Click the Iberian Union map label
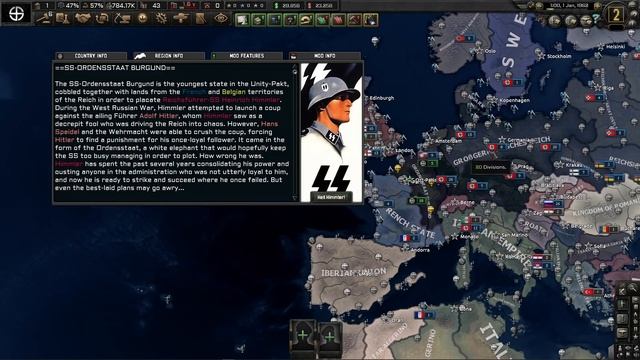The width and height of the screenshot is (640, 360). 353,272
